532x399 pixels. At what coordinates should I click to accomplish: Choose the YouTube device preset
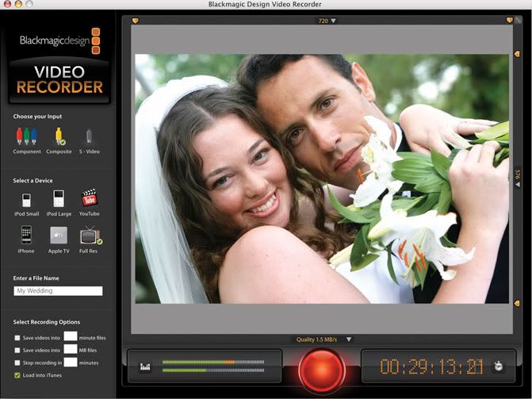89,198
